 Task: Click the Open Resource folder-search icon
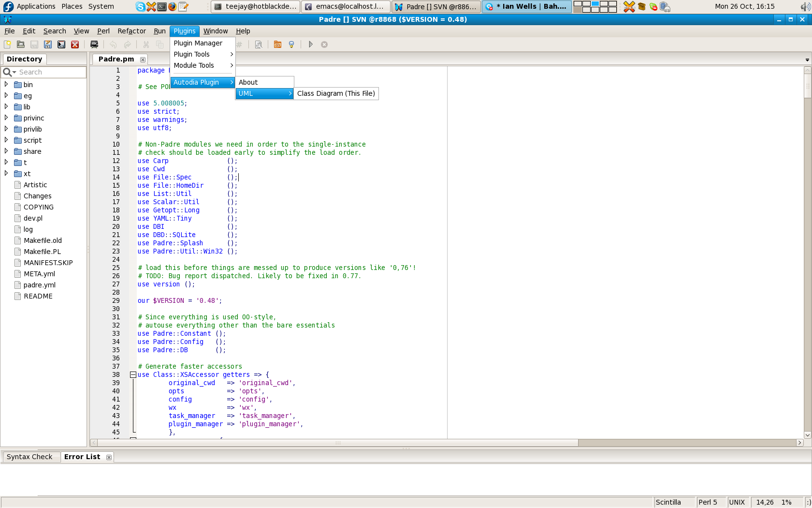[277, 45]
